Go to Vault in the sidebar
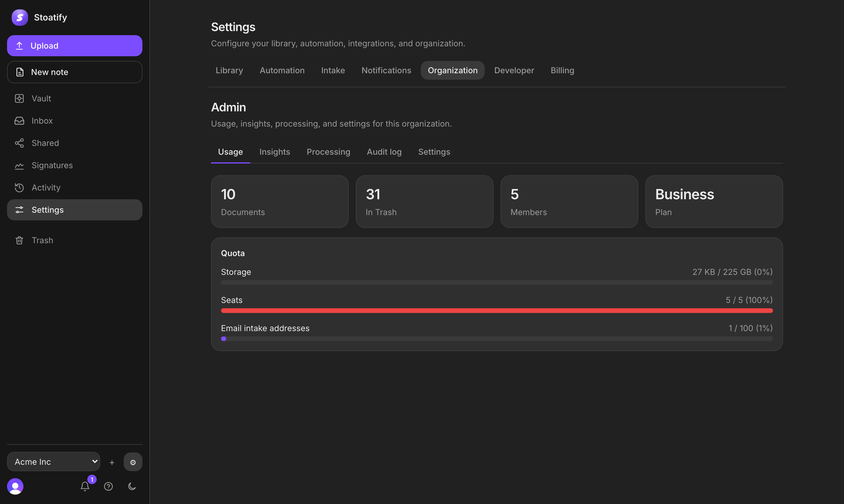Screen dimensions: 844x504 [74, 98]
